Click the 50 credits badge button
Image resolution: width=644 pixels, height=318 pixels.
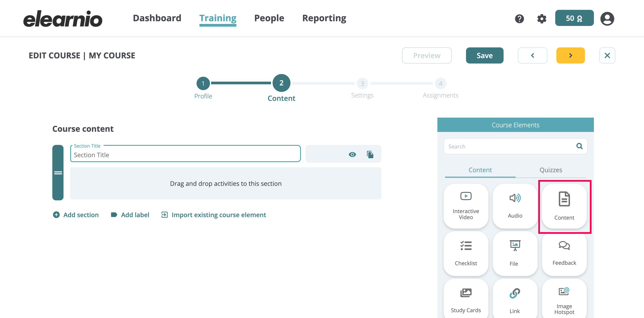point(574,18)
